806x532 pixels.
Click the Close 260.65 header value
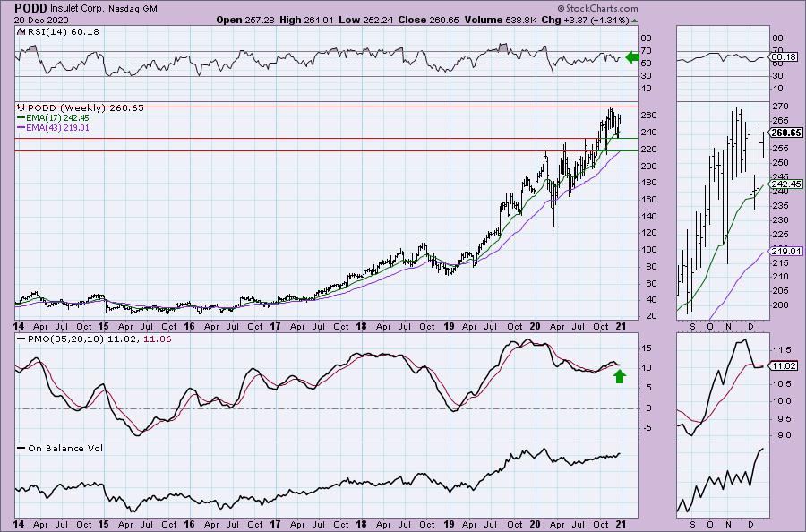tap(428, 20)
